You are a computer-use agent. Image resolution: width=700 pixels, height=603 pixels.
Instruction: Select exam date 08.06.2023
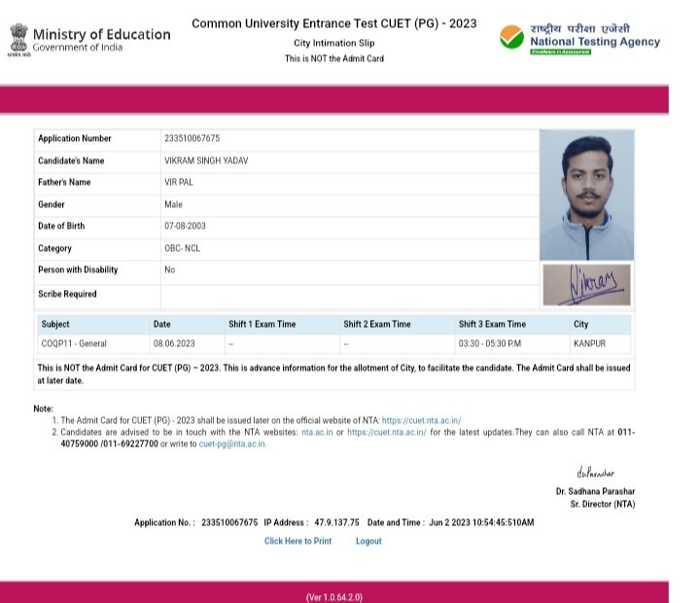[x=174, y=343]
